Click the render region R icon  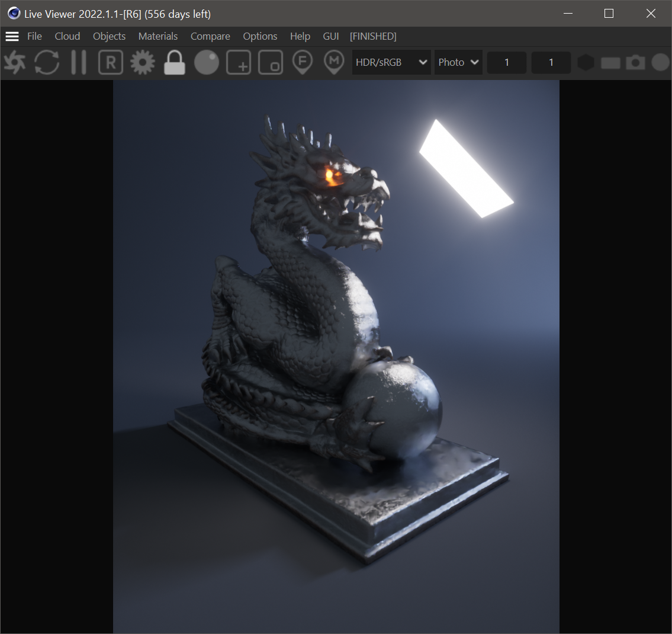111,62
